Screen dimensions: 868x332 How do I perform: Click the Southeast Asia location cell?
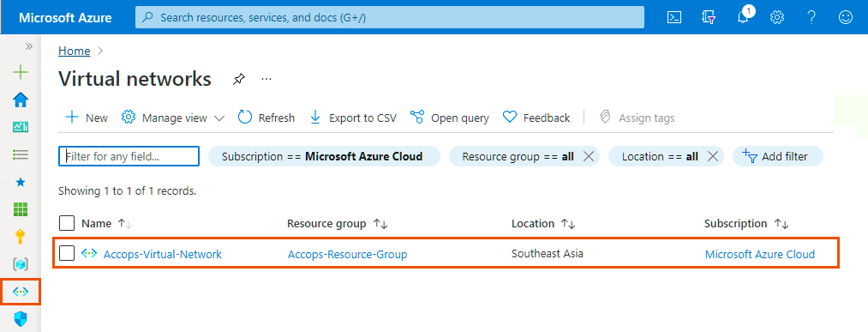547,254
